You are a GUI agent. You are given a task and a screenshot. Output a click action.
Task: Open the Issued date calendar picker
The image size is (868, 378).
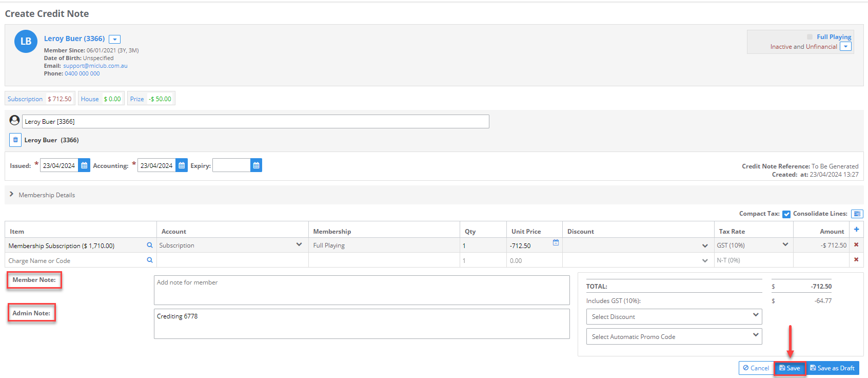pyautogui.click(x=84, y=165)
